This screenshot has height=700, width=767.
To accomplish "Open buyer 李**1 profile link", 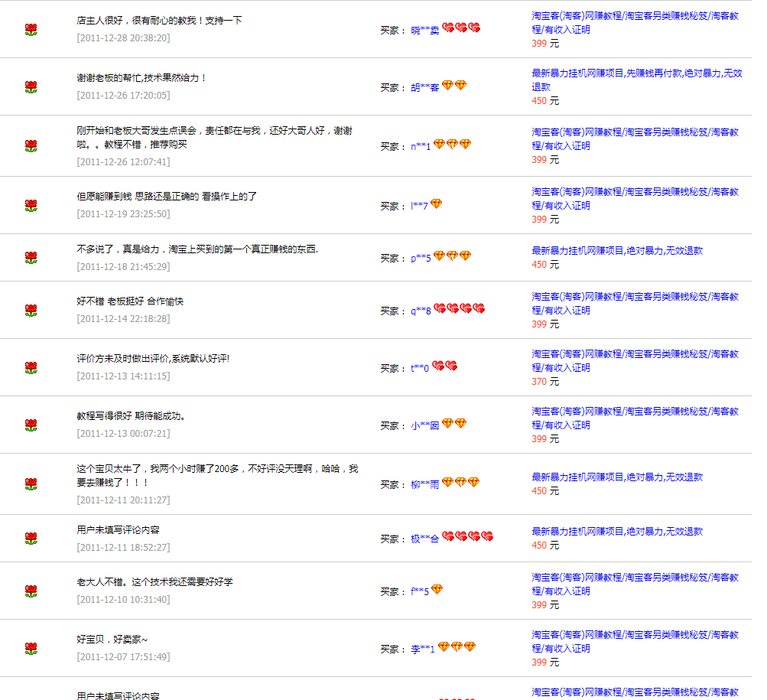I will (423, 650).
